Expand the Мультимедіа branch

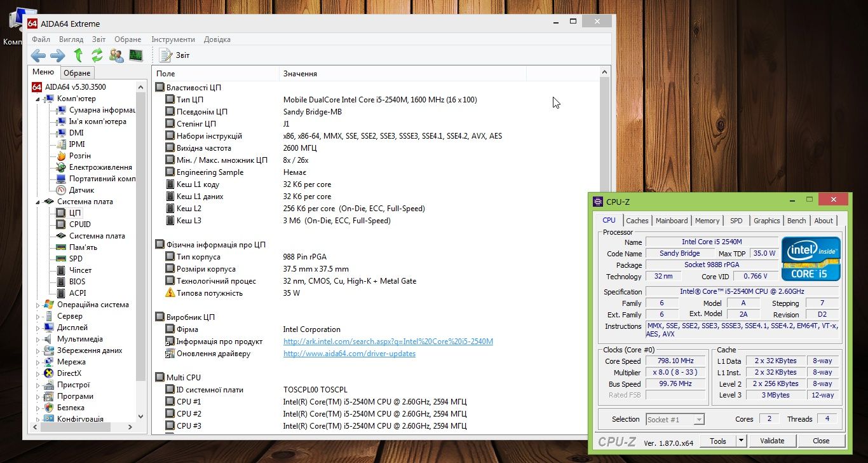[37, 339]
